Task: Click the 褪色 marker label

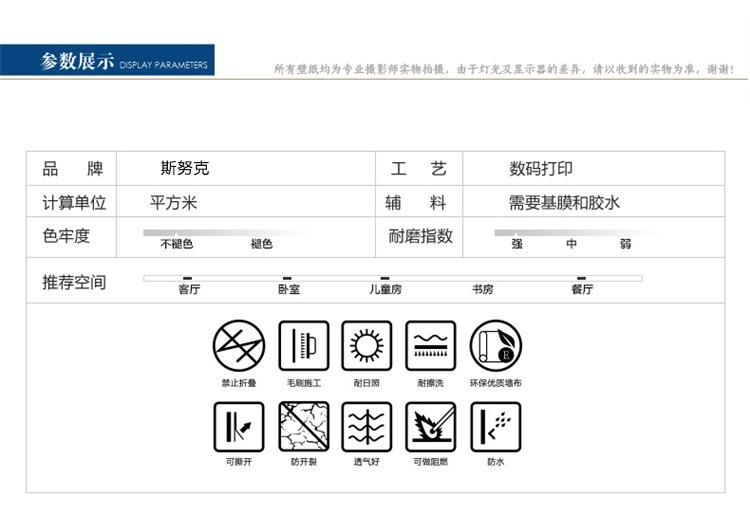Action: (262, 244)
